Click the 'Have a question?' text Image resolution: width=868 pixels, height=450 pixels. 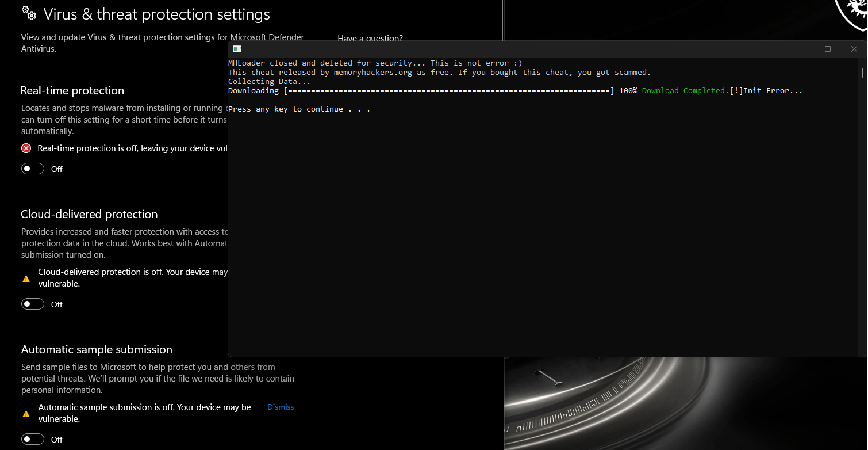tap(370, 38)
